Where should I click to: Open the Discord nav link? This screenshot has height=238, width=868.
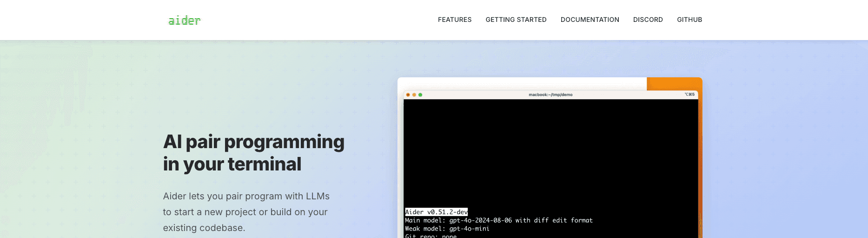[648, 20]
